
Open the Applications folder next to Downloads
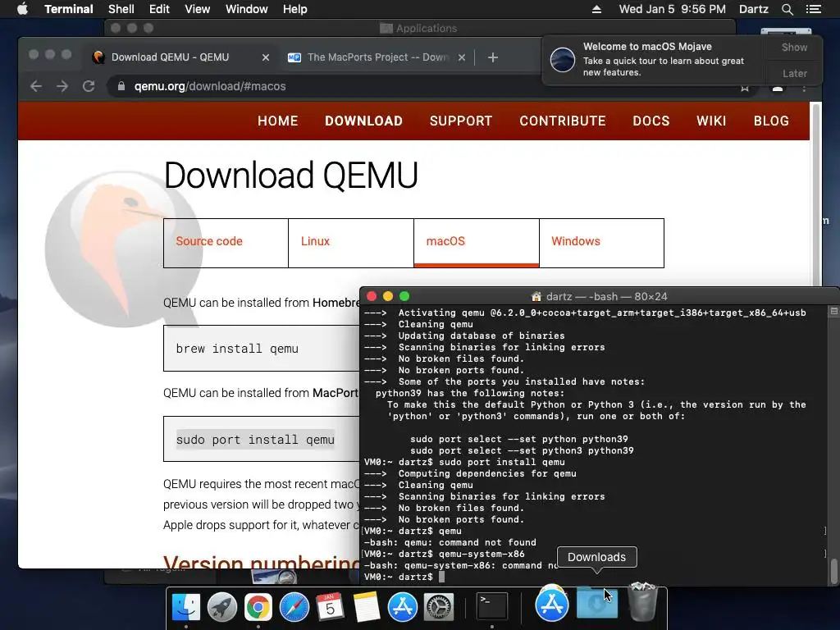tap(552, 603)
